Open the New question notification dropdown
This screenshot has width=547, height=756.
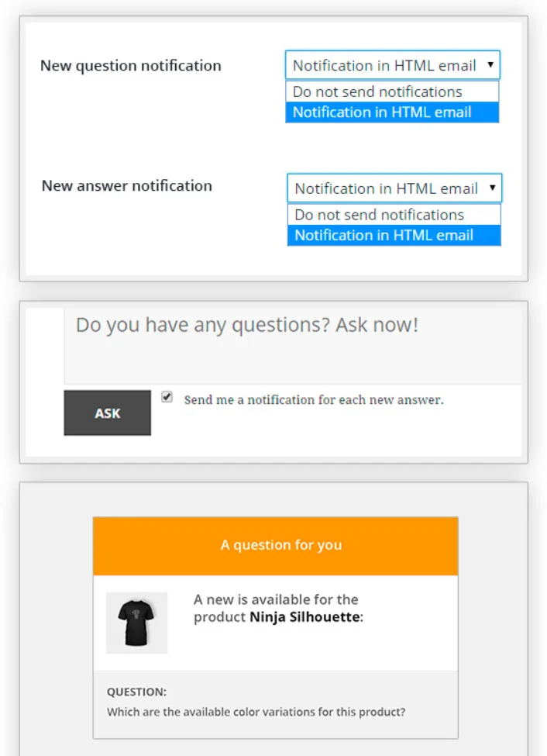(392, 65)
